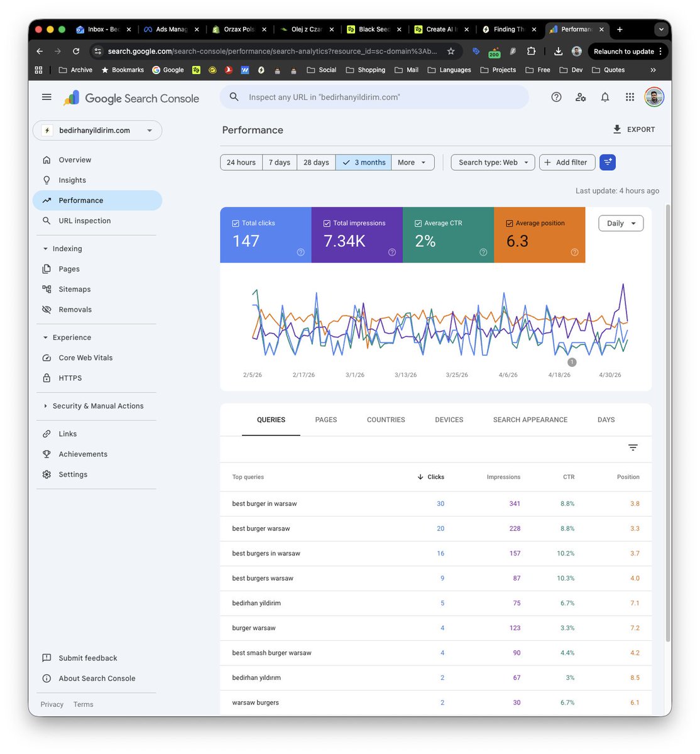The height and width of the screenshot is (754, 700).
Task: Click the Google Search Console logo
Action: pyautogui.click(x=131, y=98)
